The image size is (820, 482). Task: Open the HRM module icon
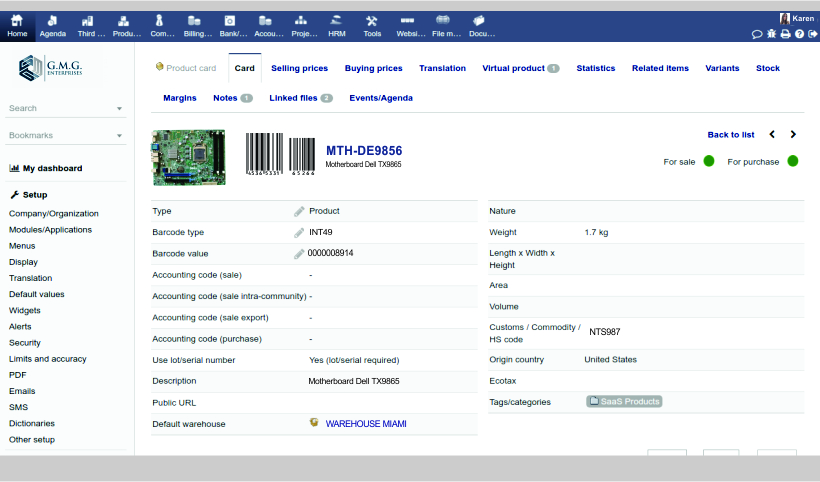click(337, 26)
